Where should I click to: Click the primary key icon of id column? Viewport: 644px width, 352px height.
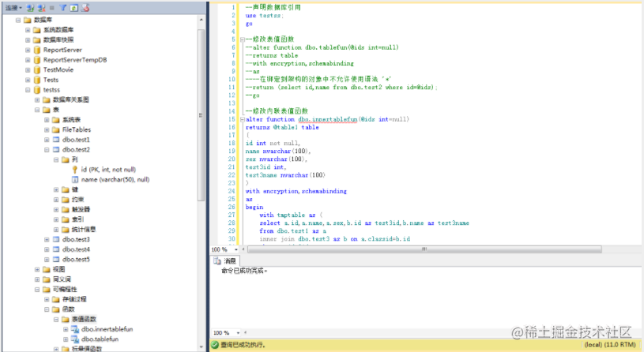pos(75,170)
